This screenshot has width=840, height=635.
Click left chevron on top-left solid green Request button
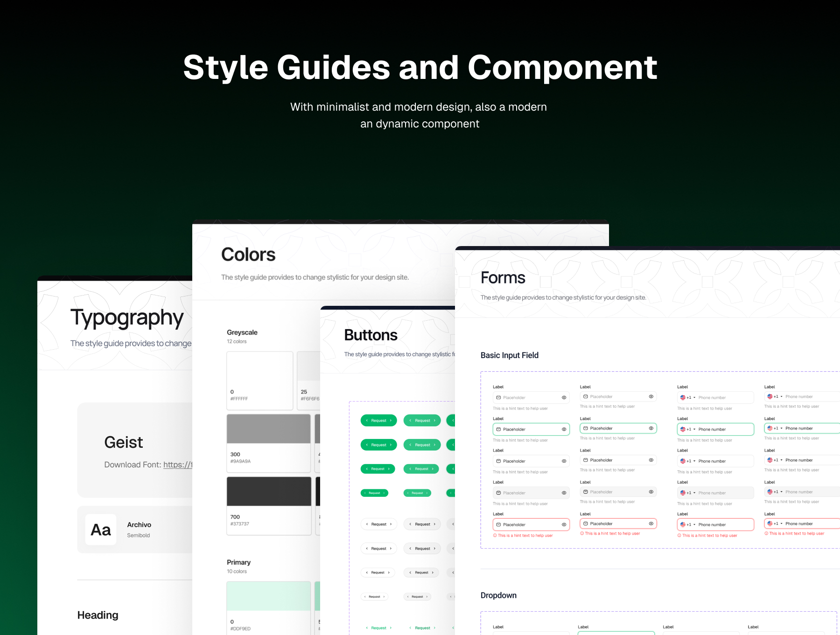(x=367, y=421)
